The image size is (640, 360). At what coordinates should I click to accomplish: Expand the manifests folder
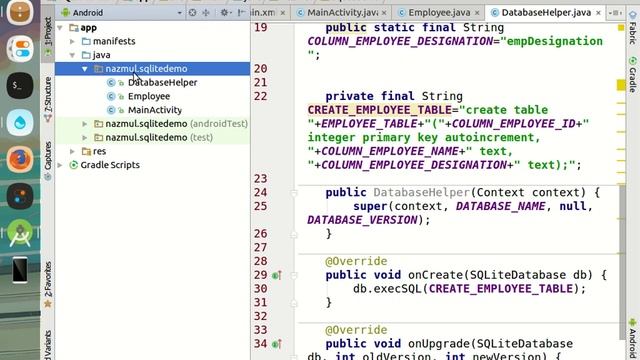tap(73, 41)
